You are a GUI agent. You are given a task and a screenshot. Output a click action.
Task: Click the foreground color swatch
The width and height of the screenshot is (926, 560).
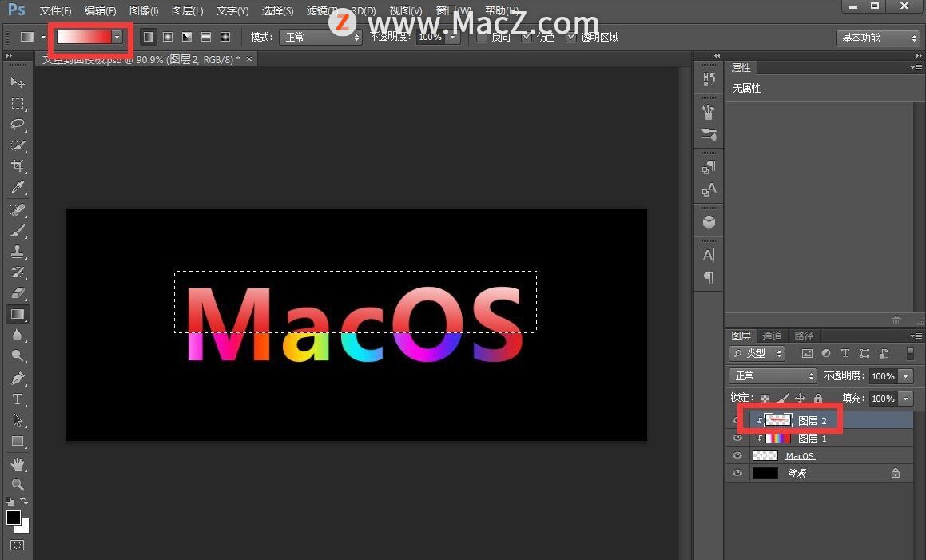[x=13, y=518]
